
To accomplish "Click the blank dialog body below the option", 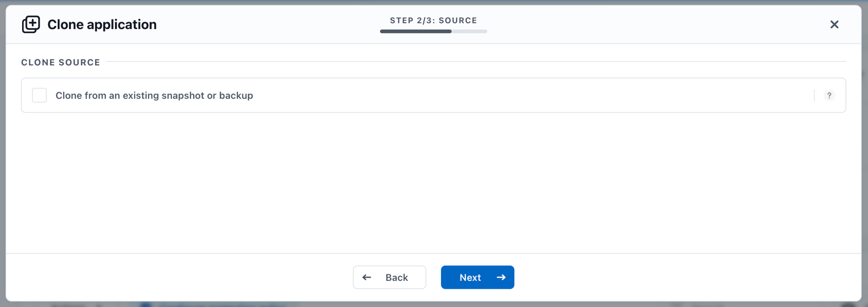I will click(433, 182).
